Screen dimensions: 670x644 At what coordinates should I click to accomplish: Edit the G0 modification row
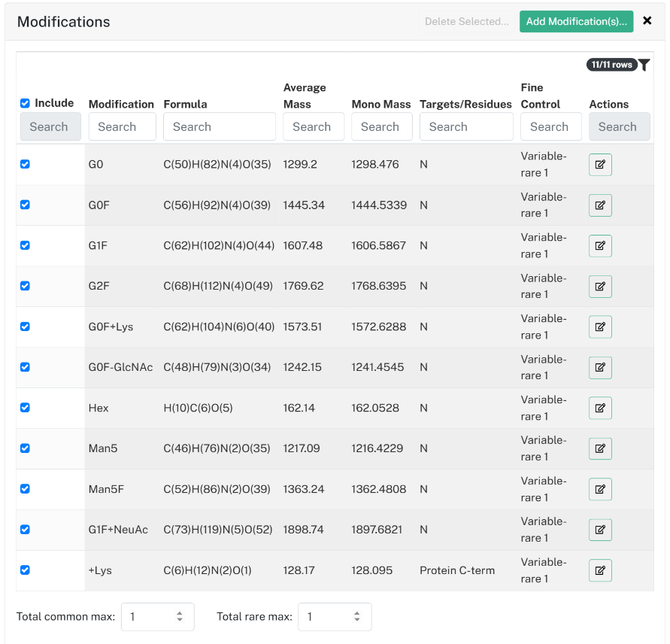[x=600, y=165]
